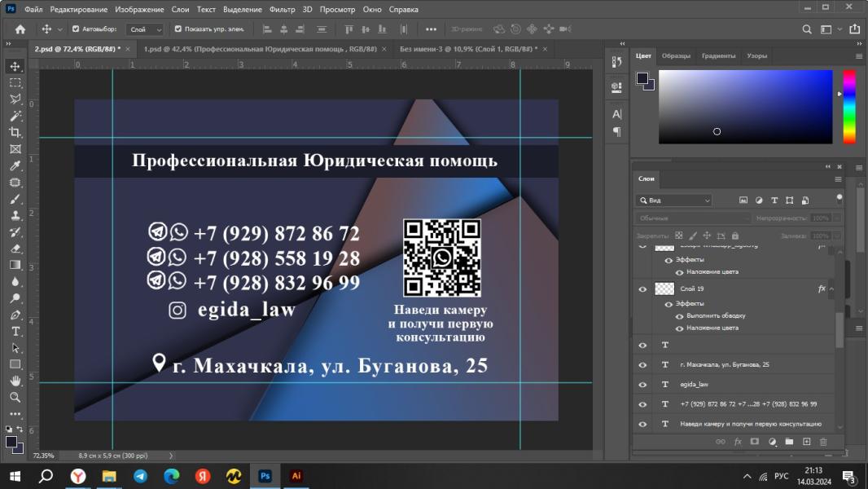Switch to the Образцы tab

[676, 56]
